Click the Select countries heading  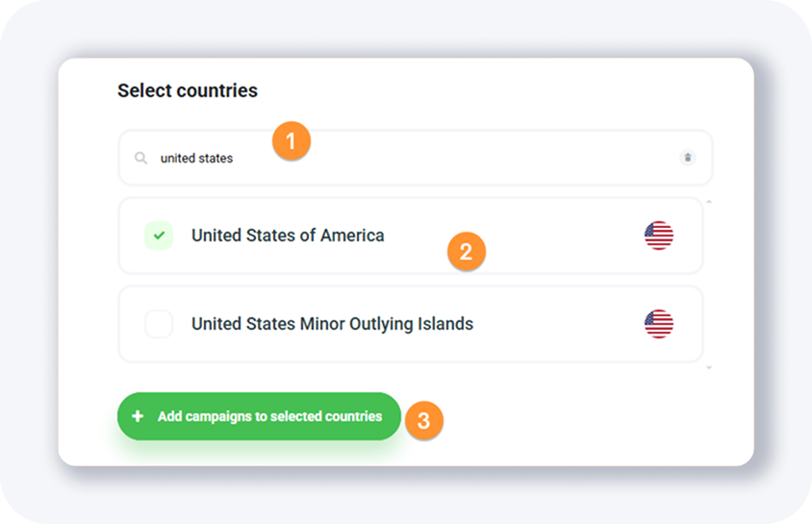point(188,90)
